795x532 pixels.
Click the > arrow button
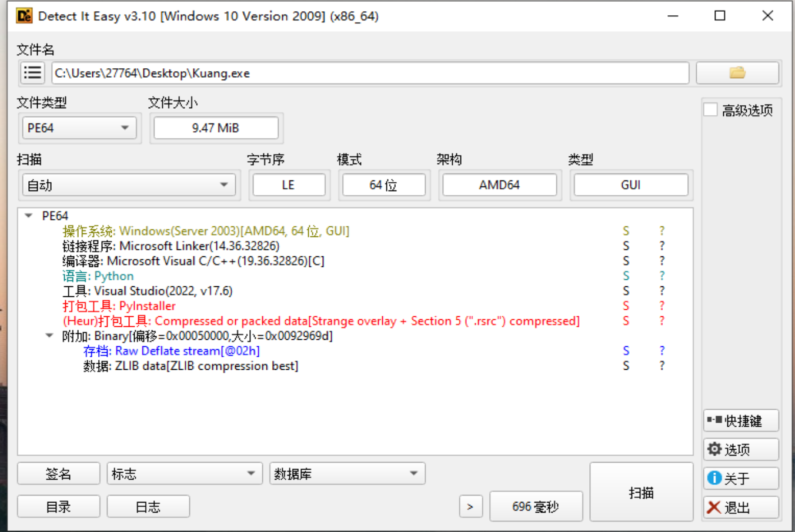coord(470,507)
